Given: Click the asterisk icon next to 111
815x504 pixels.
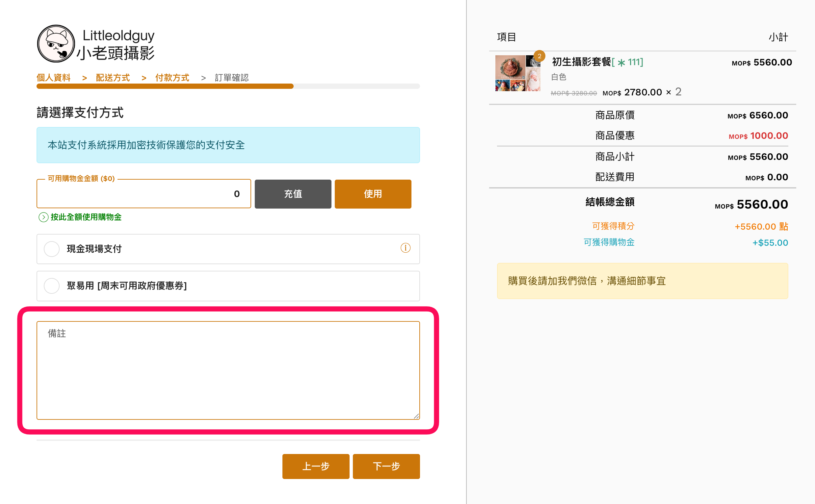Looking at the screenshot, I should 621,63.
